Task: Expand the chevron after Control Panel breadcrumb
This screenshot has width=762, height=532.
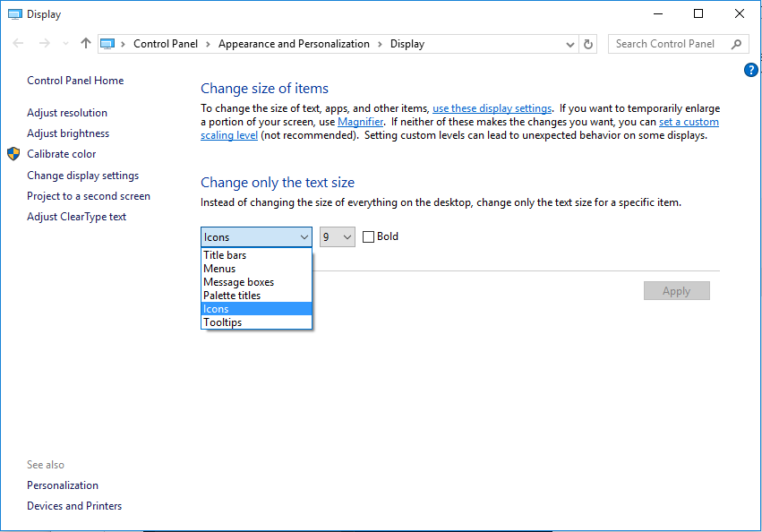Action: point(208,44)
